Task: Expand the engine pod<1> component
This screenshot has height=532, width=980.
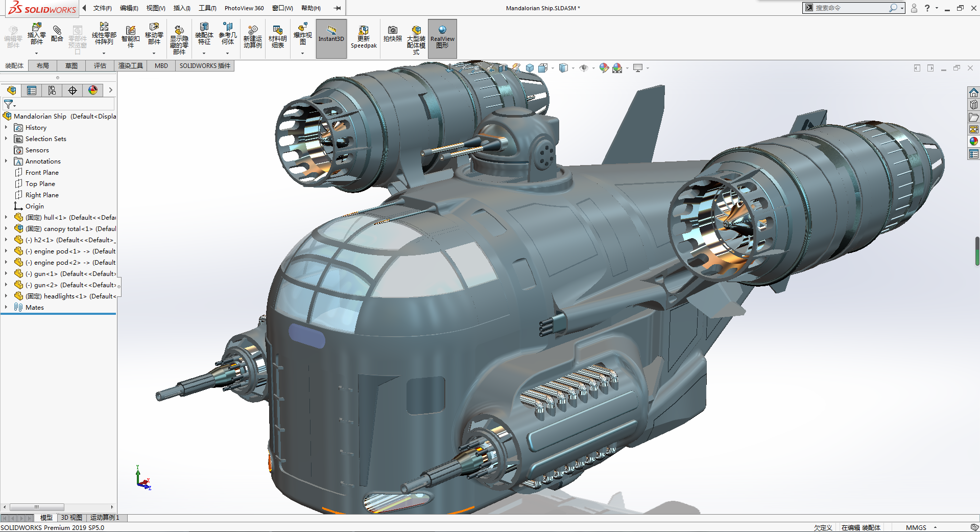Action: coord(6,251)
